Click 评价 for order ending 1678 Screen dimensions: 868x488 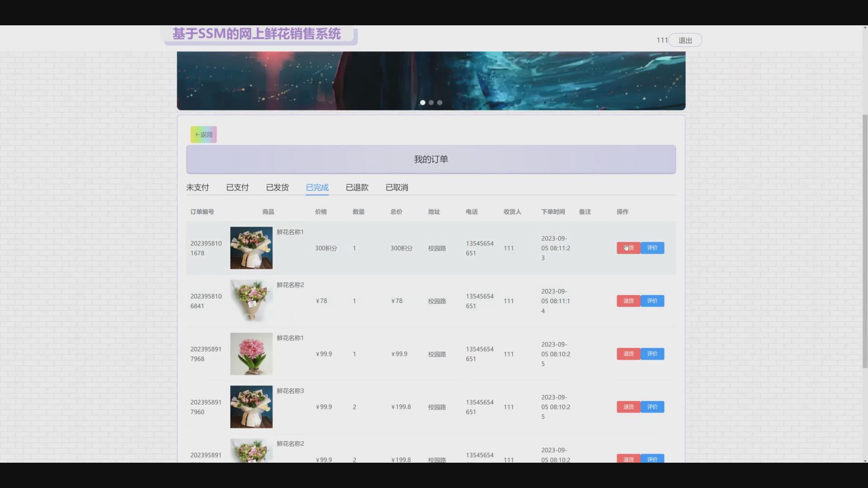point(652,248)
